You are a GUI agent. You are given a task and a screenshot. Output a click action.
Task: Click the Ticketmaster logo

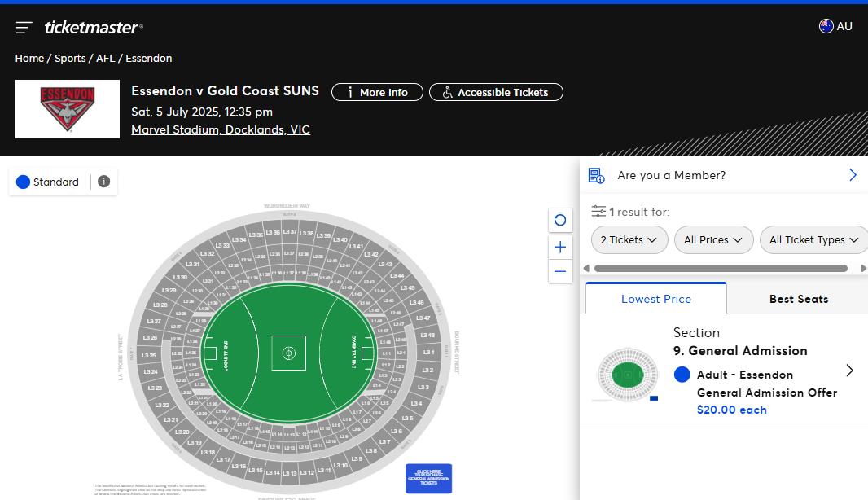click(94, 27)
